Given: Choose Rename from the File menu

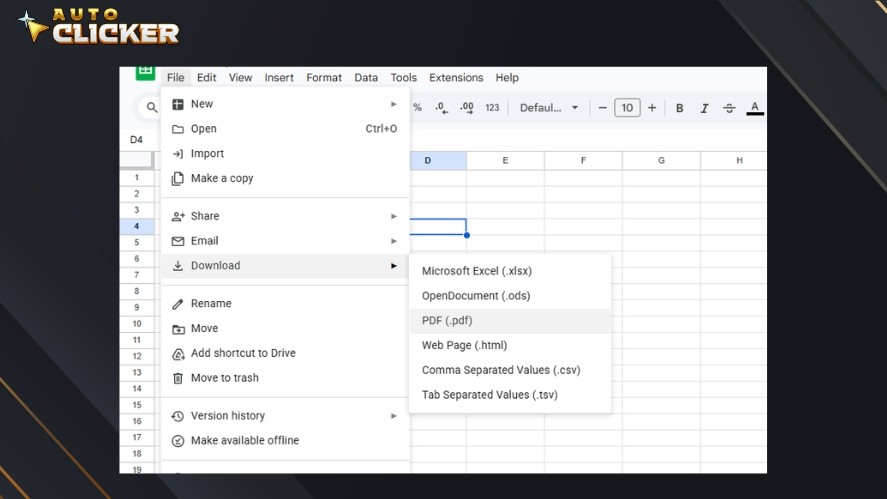Looking at the screenshot, I should tap(285, 303).
